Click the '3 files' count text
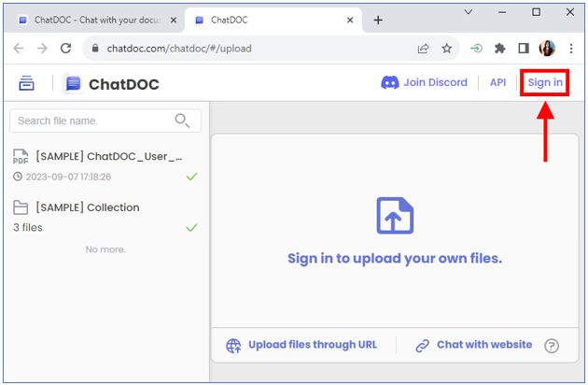588x385 pixels. (28, 228)
